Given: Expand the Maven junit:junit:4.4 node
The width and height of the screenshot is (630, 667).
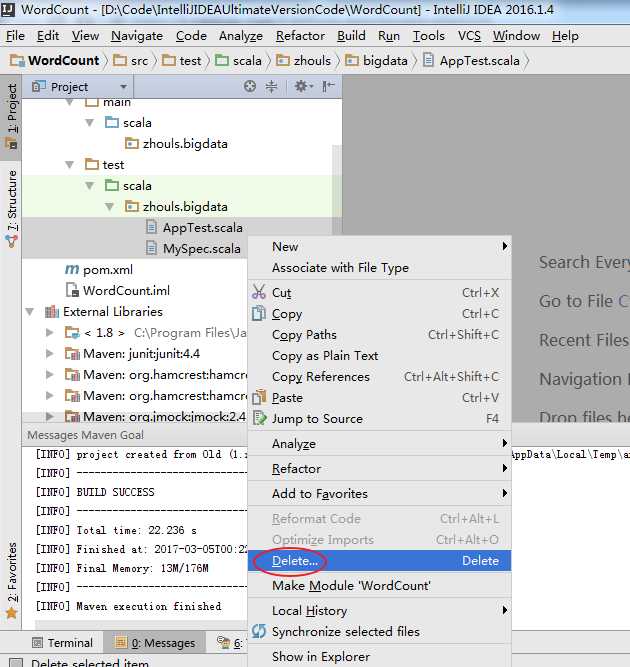Looking at the screenshot, I should coord(49,353).
